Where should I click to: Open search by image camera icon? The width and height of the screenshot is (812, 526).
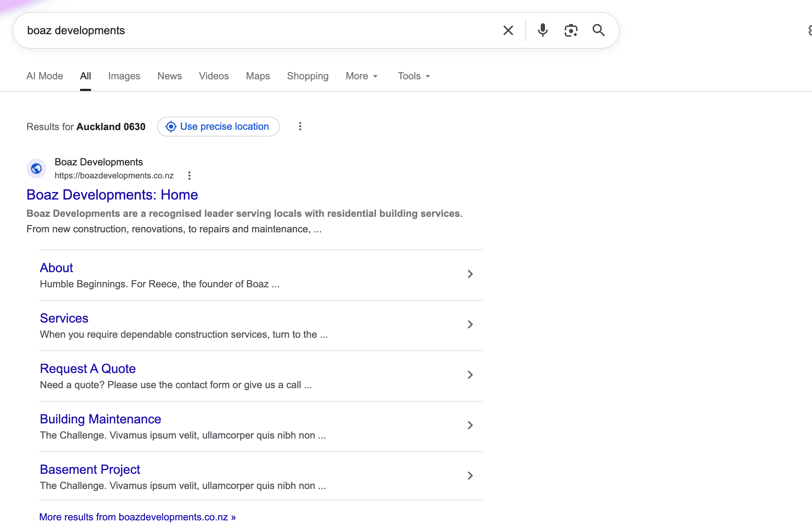click(x=571, y=30)
